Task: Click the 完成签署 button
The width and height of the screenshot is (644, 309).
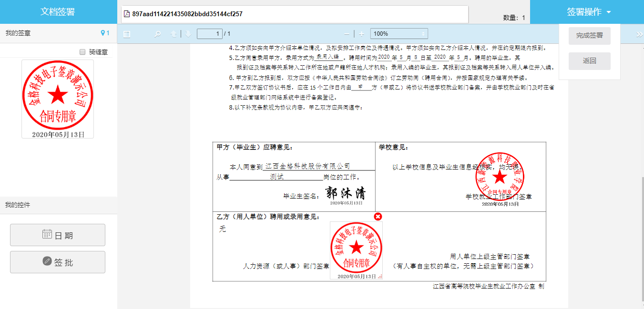Action: [589, 36]
